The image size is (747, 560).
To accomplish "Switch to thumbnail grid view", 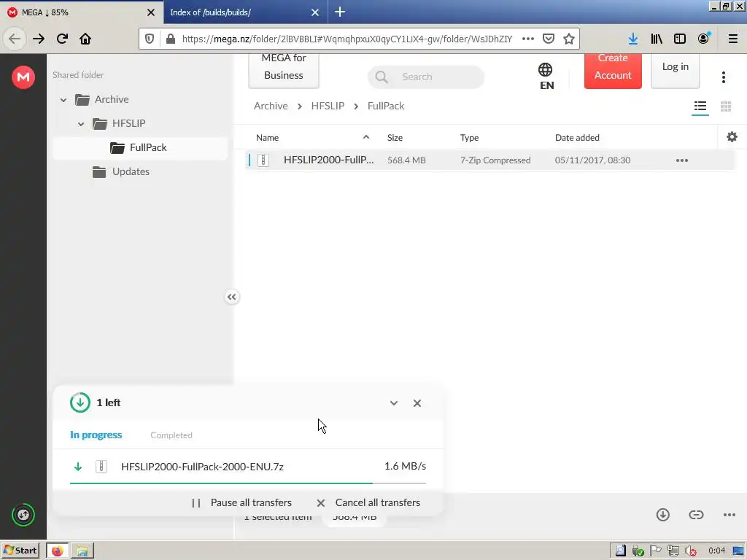I will [x=726, y=106].
